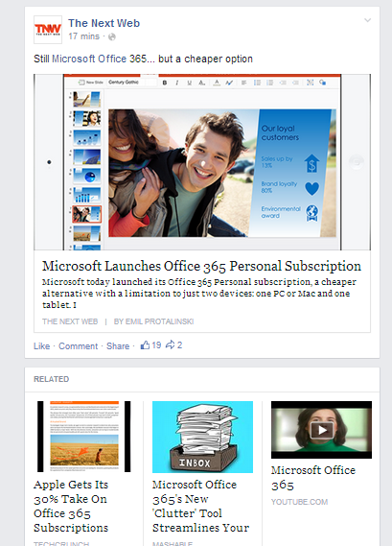Click the highlighted slide thumbnail in image
The width and height of the screenshot is (392, 546).
86,214
